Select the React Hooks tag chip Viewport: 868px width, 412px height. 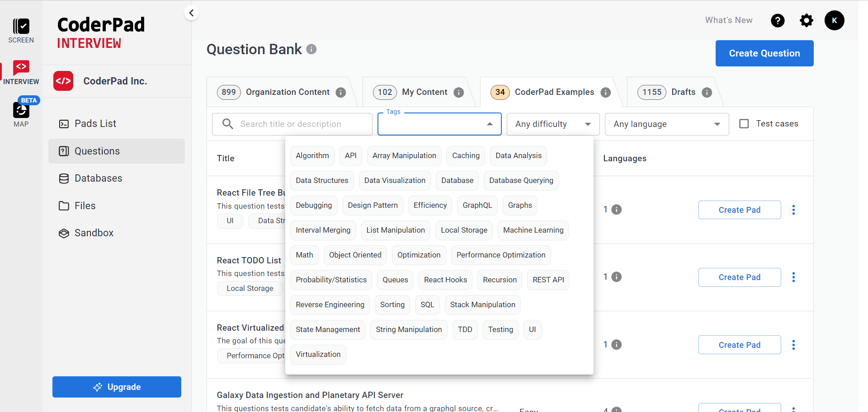click(x=445, y=280)
